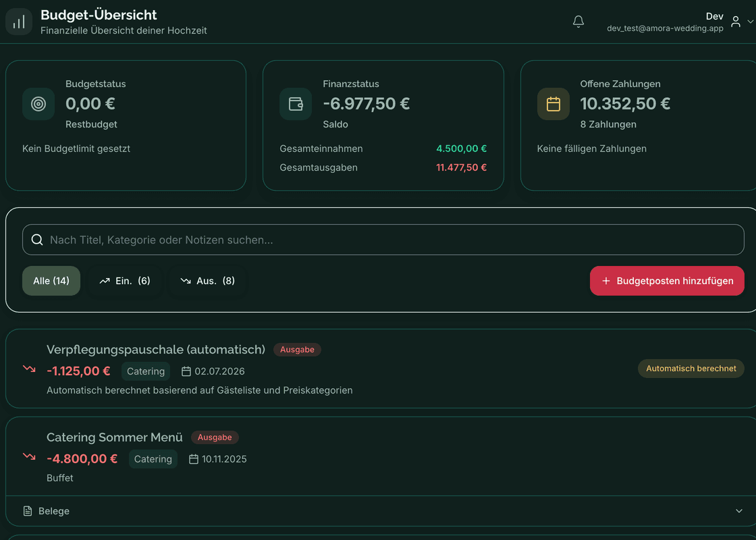Click Gesamtausgaben value 11.477,50 €
The image size is (756, 540).
462,167
